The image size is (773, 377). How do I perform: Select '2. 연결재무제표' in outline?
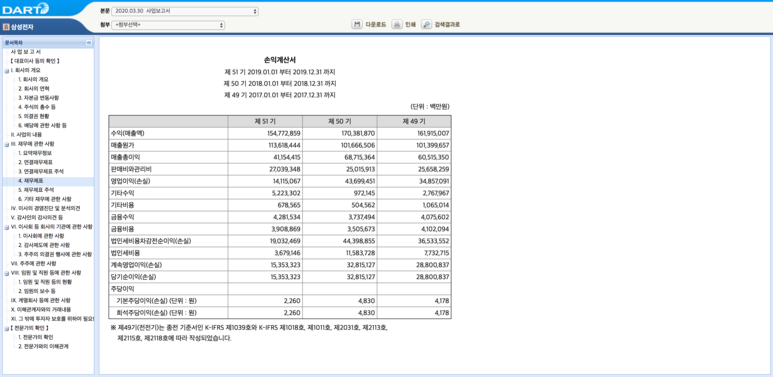point(35,162)
